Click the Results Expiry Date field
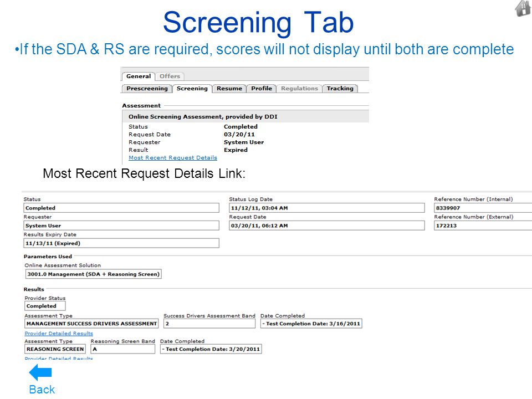The height and width of the screenshot is (399, 532). coord(121,243)
